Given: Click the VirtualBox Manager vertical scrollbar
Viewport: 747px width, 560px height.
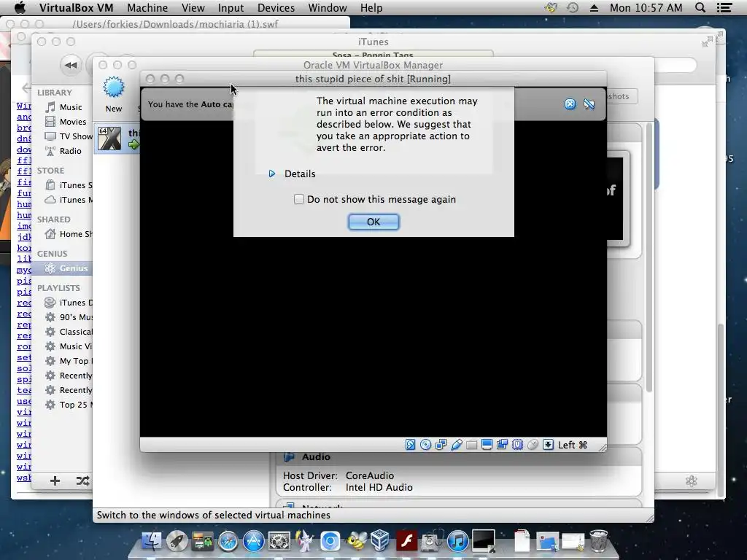Looking at the screenshot, I should coord(649,257).
